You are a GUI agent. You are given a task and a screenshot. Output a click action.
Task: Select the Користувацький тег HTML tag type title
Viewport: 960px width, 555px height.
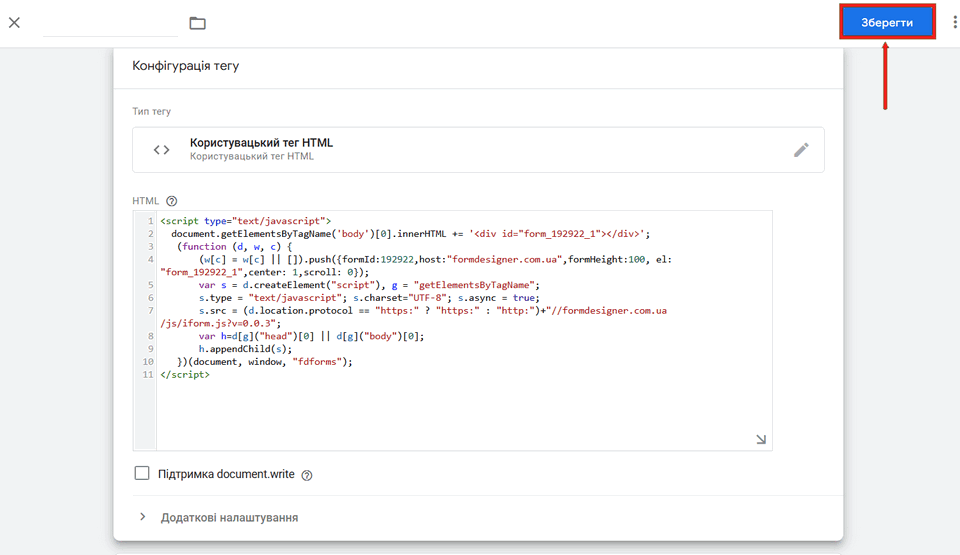click(x=261, y=143)
